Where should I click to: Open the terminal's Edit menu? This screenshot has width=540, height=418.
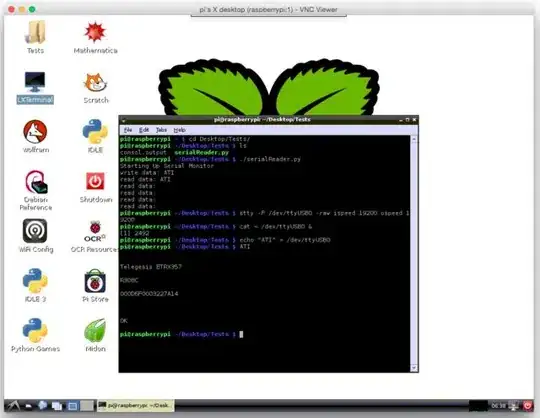tap(144, 130)
